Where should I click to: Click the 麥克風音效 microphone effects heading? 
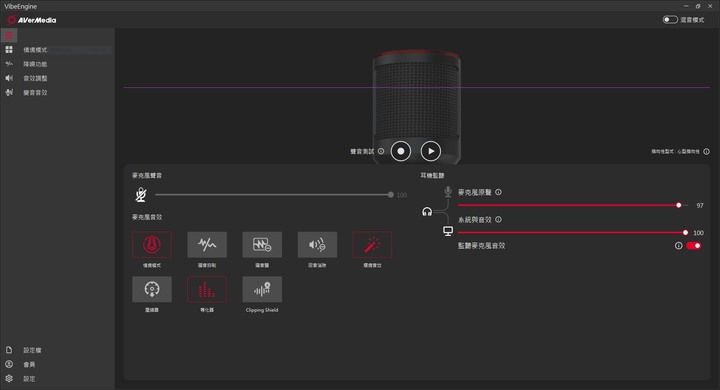pyautogui.click(x=147, y=217)
